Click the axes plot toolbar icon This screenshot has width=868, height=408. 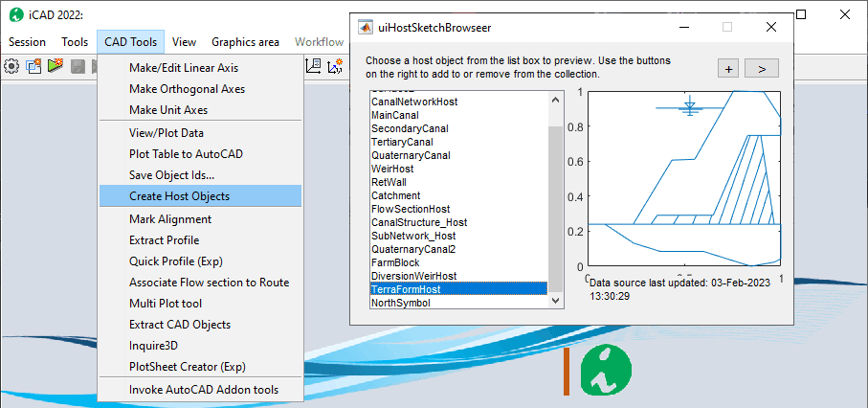[314, 66]
